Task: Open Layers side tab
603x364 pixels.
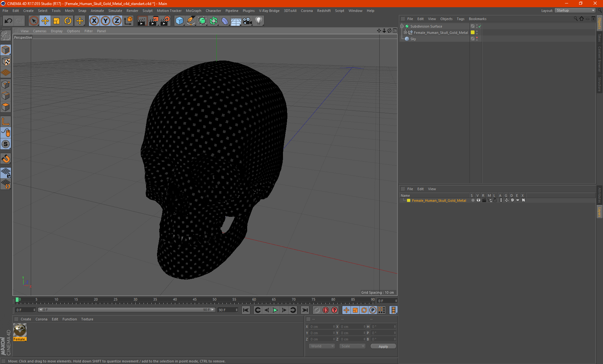Action: point(600,212)
